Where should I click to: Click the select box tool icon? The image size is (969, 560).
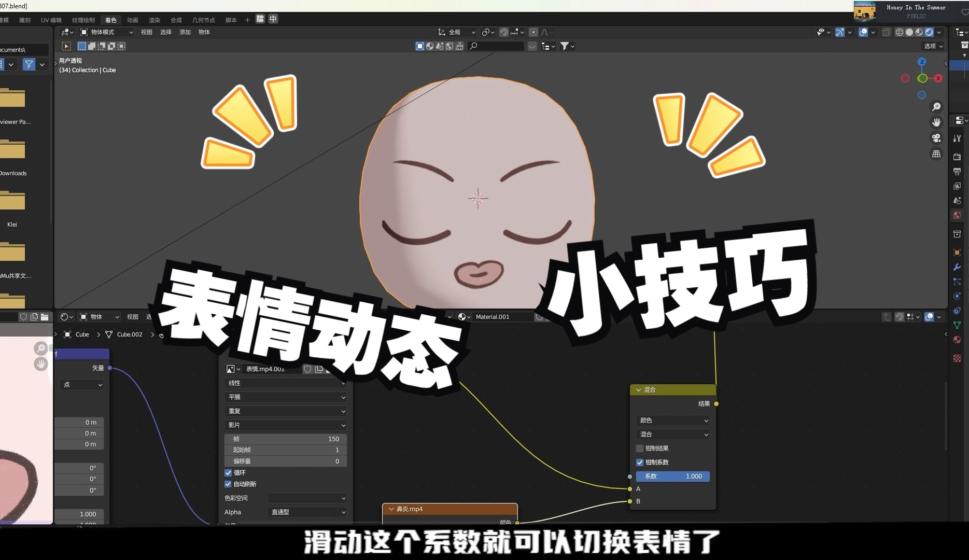[x=66, y=46]
